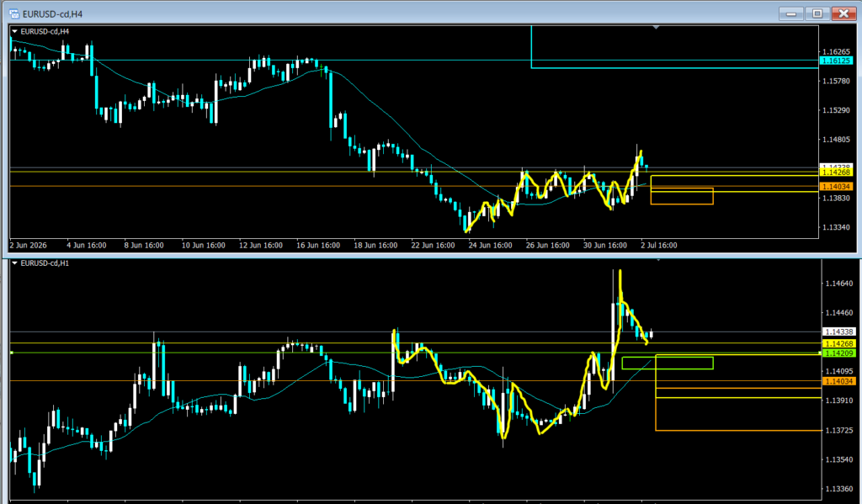
Task: Click the chart window icon in the title bar
Action: click(14, 13)
